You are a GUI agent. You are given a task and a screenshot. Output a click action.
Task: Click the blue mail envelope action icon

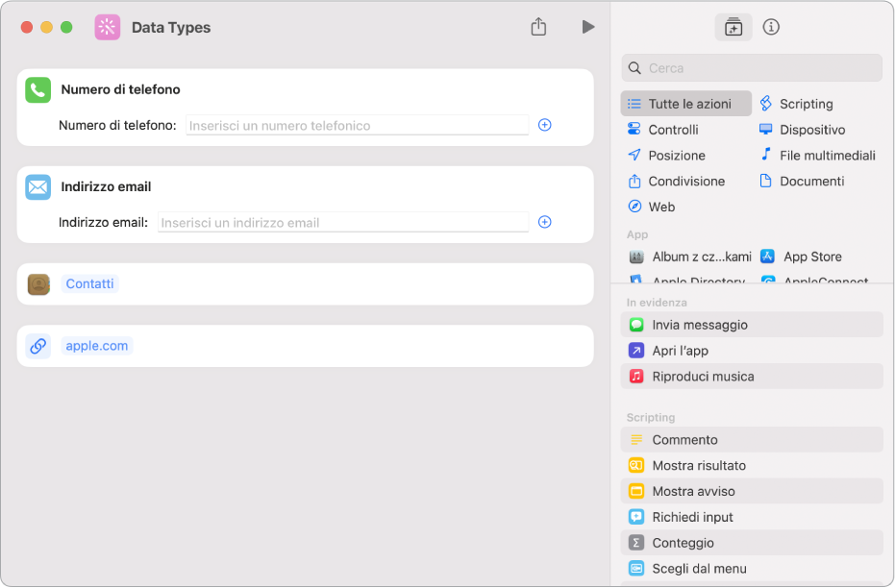pos(38,187)
